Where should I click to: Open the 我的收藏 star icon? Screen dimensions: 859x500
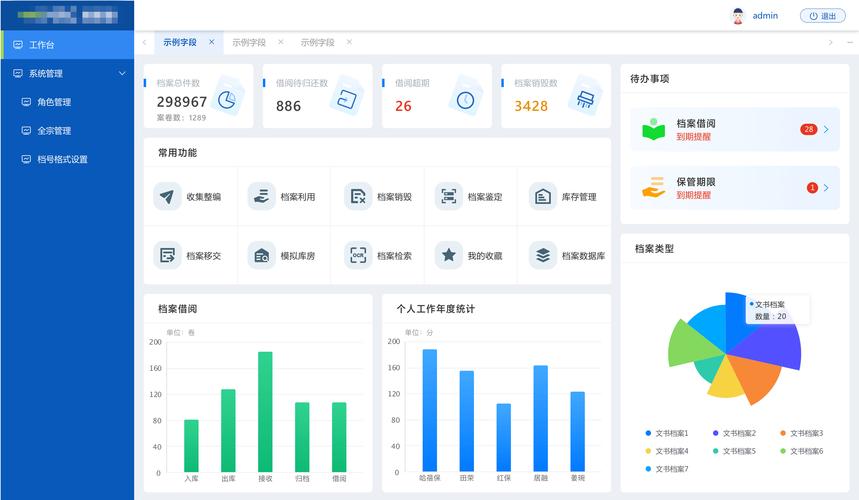tap(449, 255)
